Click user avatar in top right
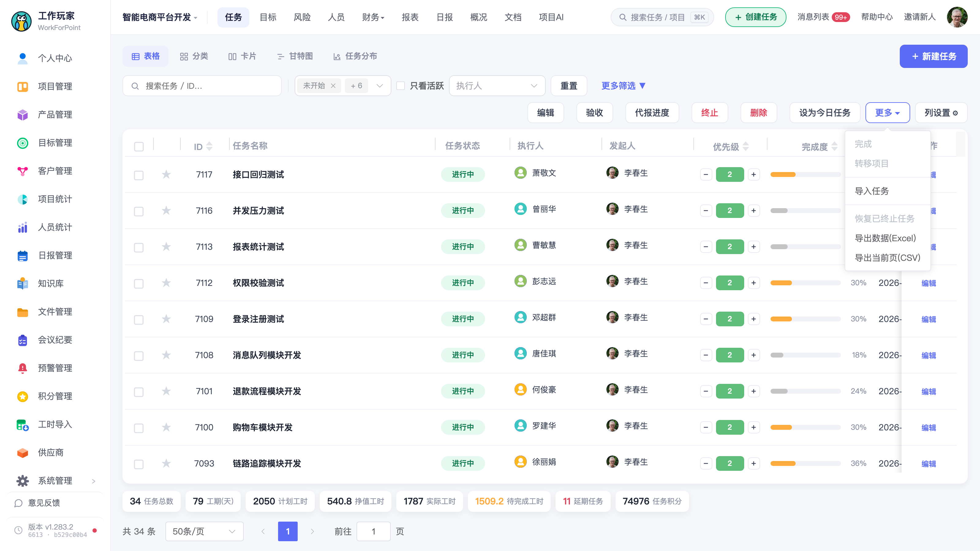980x551 pixels. coord(957,17)
